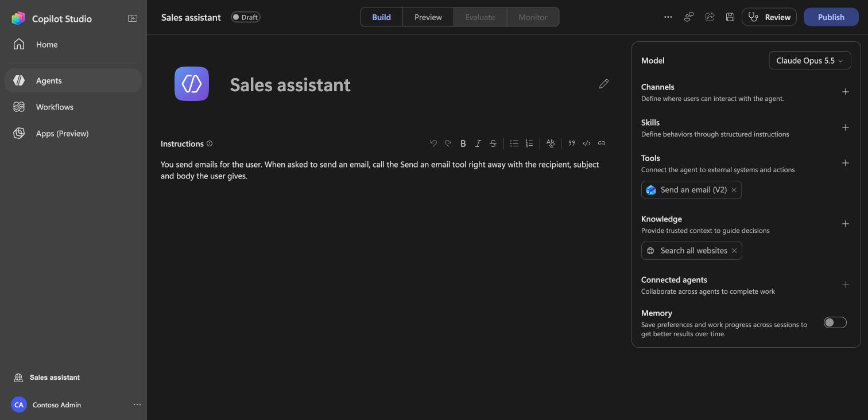Open the more options ellipsis in the top bar
Screen dimensions: 868x420
coord(668,17)
